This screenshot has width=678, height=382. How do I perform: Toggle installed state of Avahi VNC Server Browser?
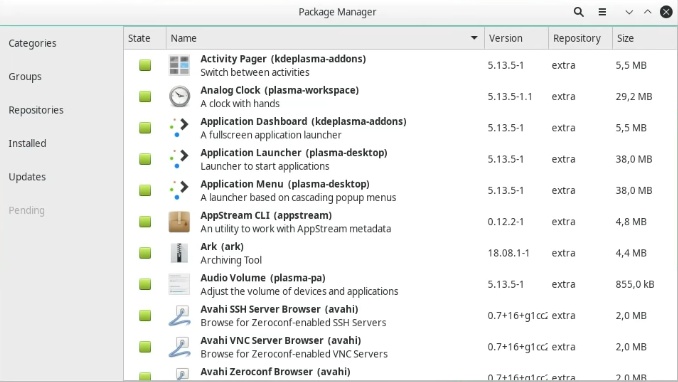(145, 347)
